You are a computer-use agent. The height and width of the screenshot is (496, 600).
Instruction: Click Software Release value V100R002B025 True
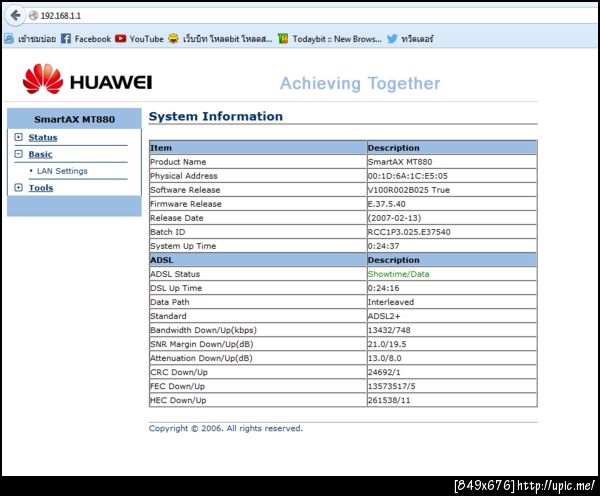coord(409,190)
